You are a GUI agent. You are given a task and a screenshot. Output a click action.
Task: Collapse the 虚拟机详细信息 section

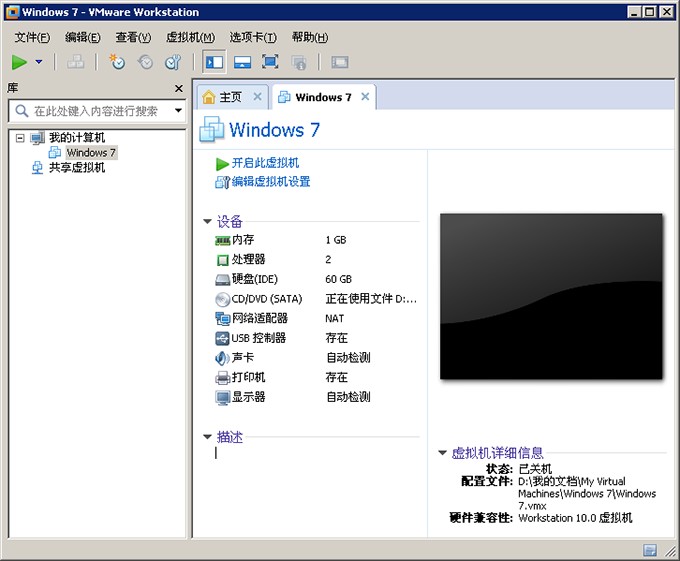click(442, 453)
